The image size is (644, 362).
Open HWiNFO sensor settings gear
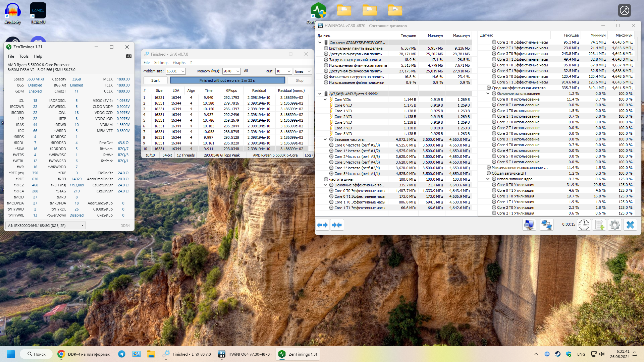click(x=614, y=225)
